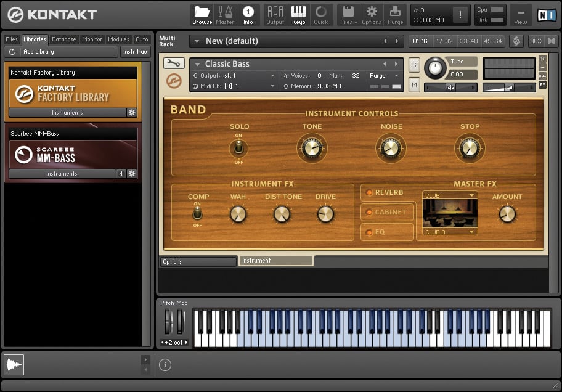The width and height of the screenshot is (562, 392).
Task: Toggle the Info pane icon
Action: coord(248,15)
